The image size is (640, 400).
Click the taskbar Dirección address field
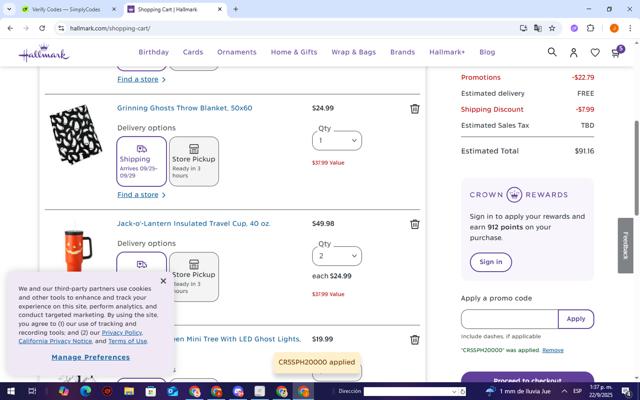coord(407,391)
